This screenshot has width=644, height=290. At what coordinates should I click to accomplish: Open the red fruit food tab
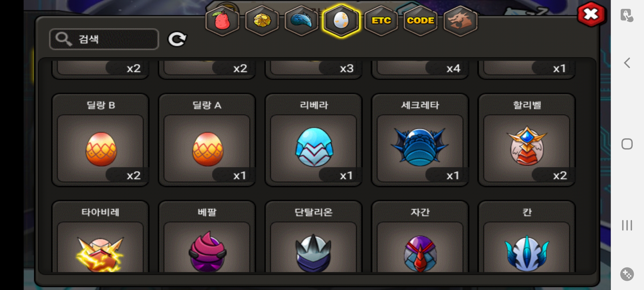(x=222, y=21)
